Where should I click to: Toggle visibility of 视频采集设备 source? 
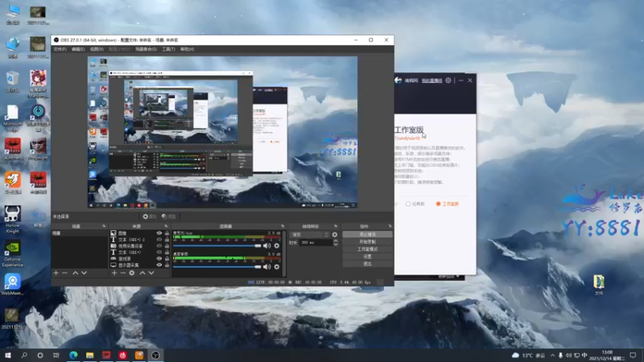159,246
